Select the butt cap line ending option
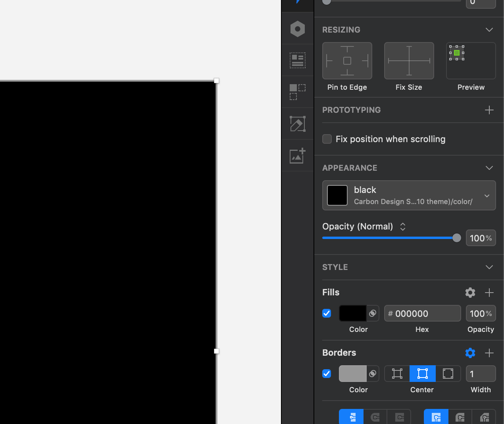Screen dimensions: 504x424 [x=351, y=416]
